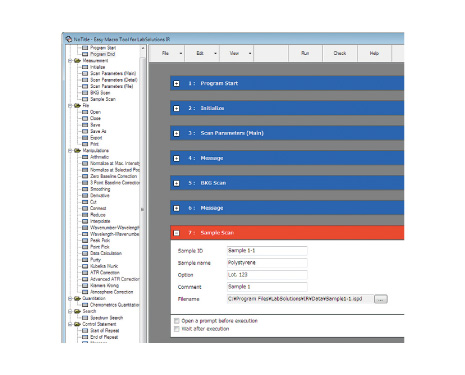The height and width of the screenshot is (375, 465).
Task: Expand step 5 BKG Scan
Action: pyautogui.click(x=177, y=183)
